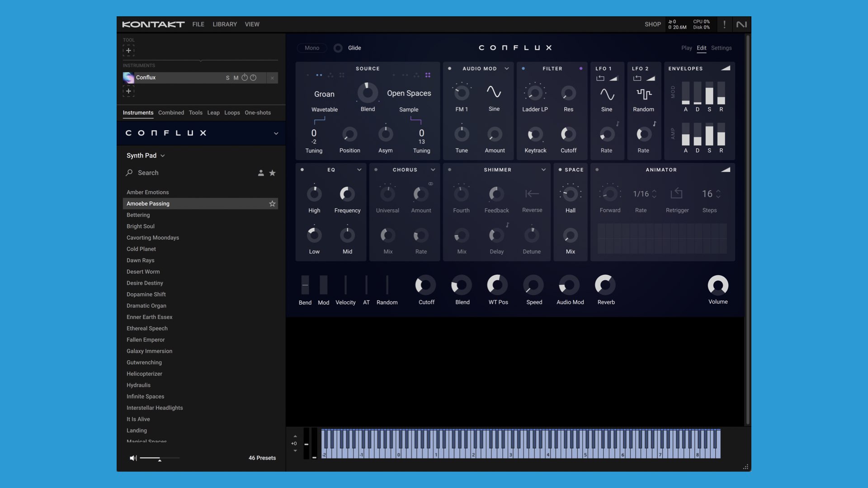The width and height of the screenshot is (868, 488).
Task: Open the SHOP link
Action: tap(652, 24)
